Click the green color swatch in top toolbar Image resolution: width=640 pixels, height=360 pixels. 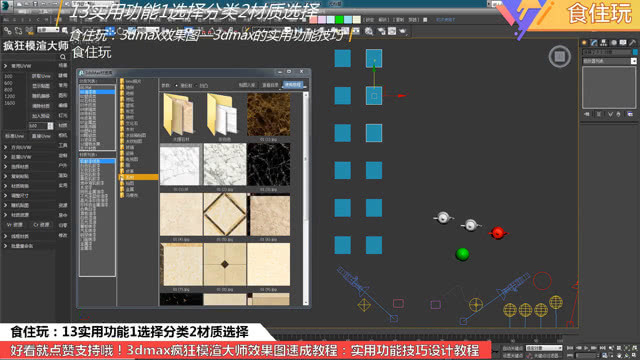point(339,19)
